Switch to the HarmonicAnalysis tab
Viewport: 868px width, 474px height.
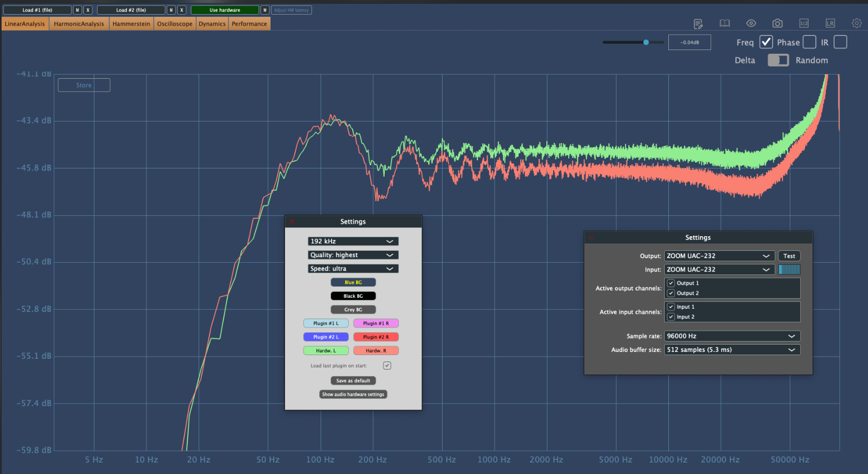coord(79,24)
